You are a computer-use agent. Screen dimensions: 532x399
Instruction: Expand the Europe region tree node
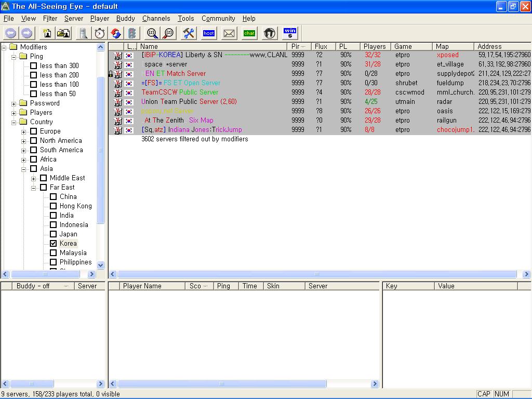[24, 131]
